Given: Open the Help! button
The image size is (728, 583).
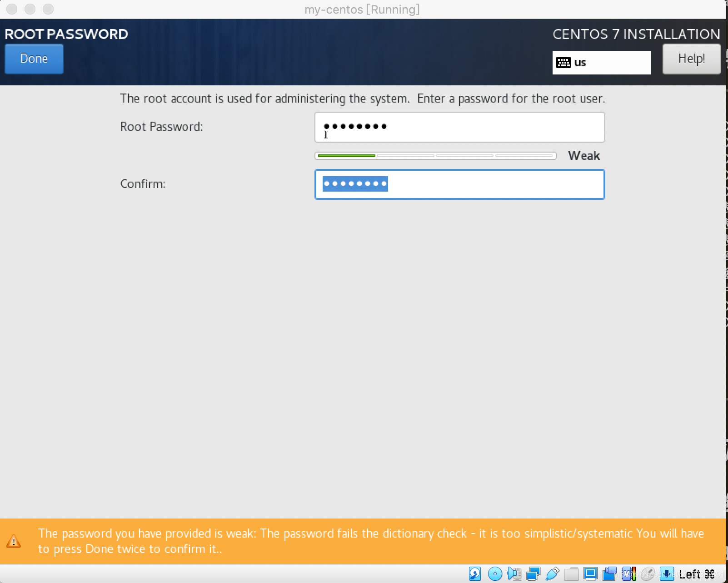Looking at the screenshot, I should point(691,59).
